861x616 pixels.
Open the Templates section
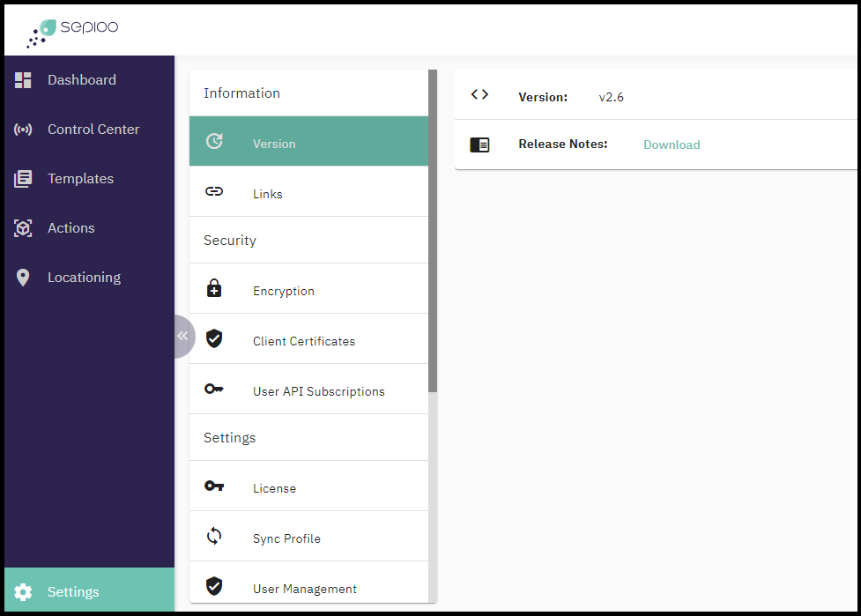click(80, 179)
